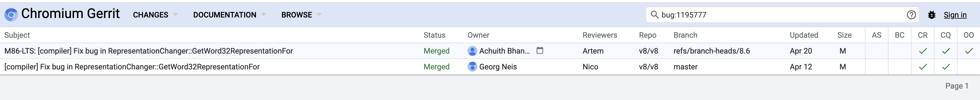Screen dimensions: 980x100
Task: Expand the BROWSE dropdown menu
Action: pos(301,15)
